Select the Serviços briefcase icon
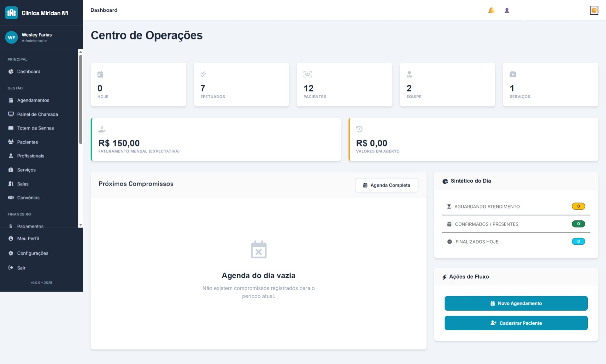606x364 pixels. coord(10,170)
